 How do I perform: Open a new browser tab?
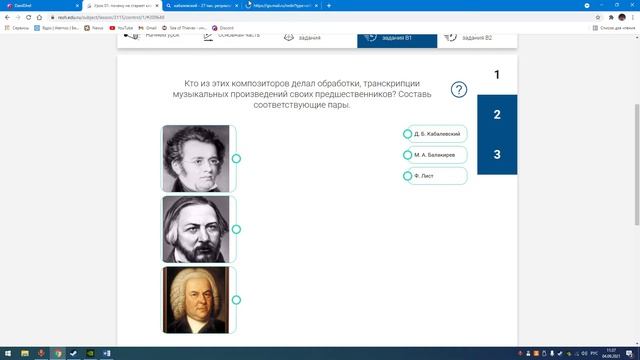point(329,6)
